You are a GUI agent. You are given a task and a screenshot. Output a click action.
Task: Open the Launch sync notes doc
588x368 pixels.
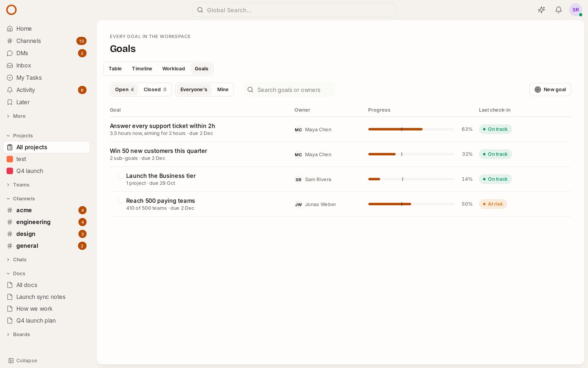point(47,297)
